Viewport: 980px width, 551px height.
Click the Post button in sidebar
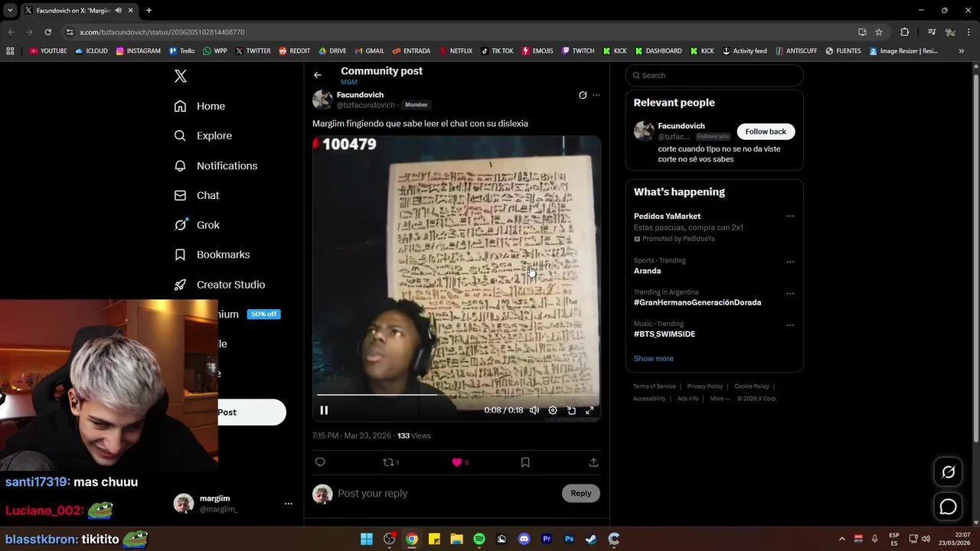tap(252, 412)
